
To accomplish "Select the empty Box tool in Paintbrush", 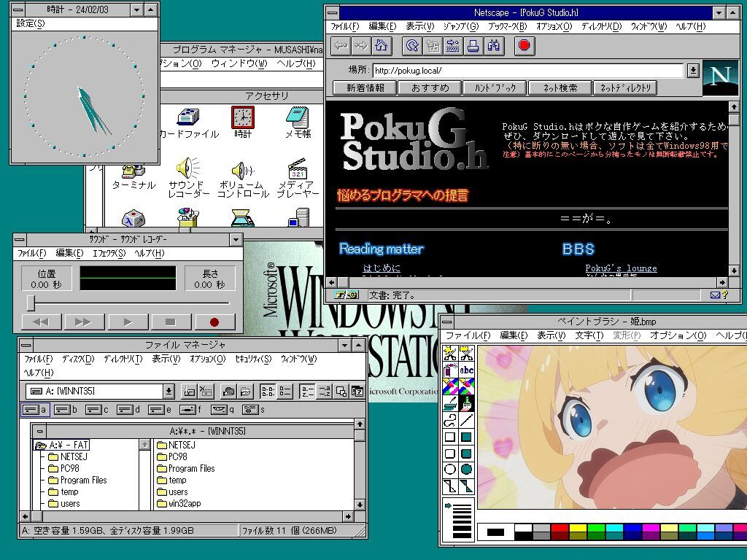I will pos(449,437).
